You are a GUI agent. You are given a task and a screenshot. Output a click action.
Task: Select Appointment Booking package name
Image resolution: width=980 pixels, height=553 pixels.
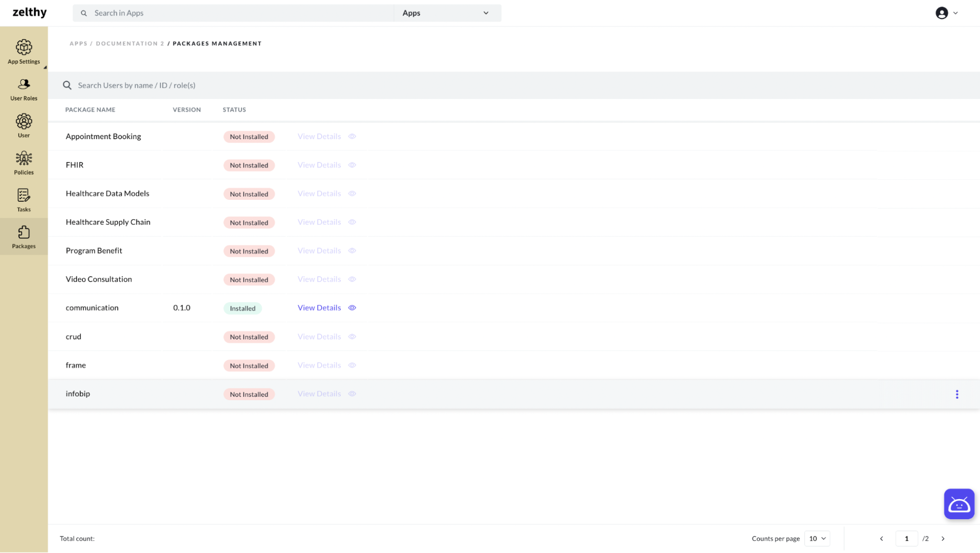pos(103,137)
